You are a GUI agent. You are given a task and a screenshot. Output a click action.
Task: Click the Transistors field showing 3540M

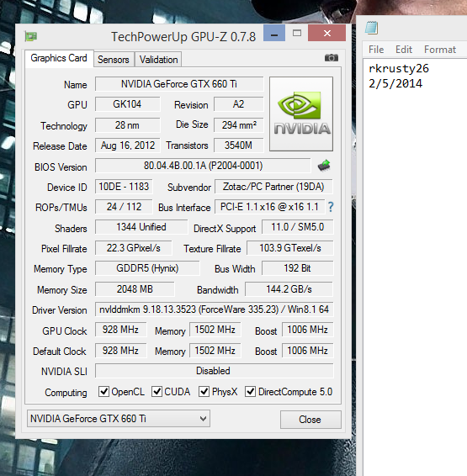238,145
